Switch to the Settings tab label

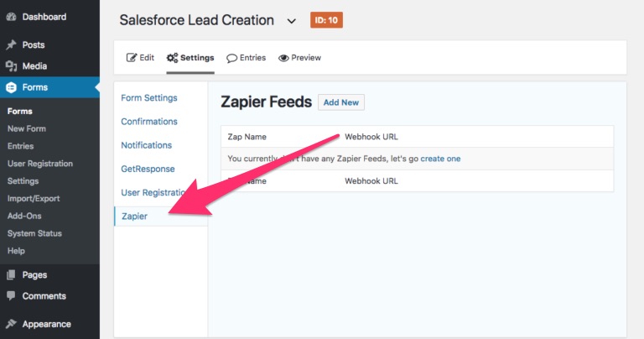pyautogui.click(x=197, y=58)
